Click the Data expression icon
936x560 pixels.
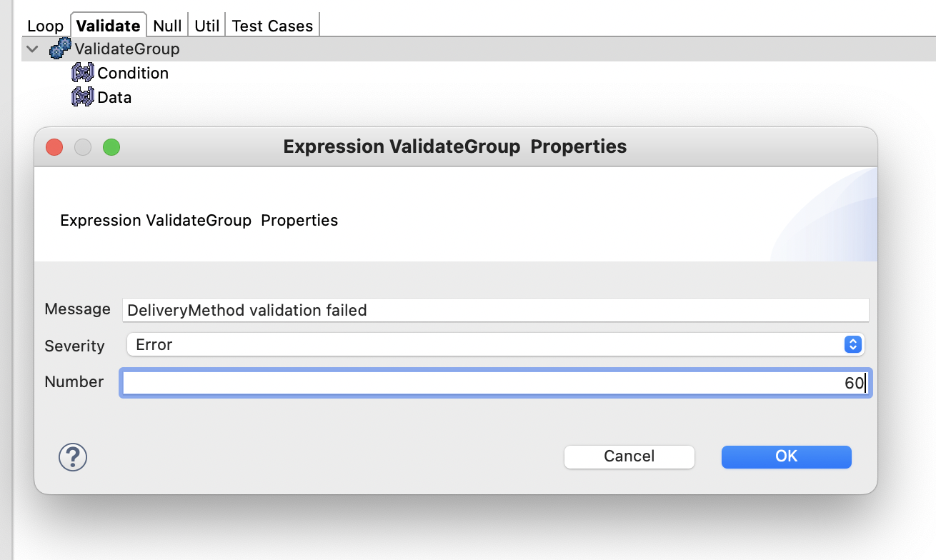coord(83,97)
